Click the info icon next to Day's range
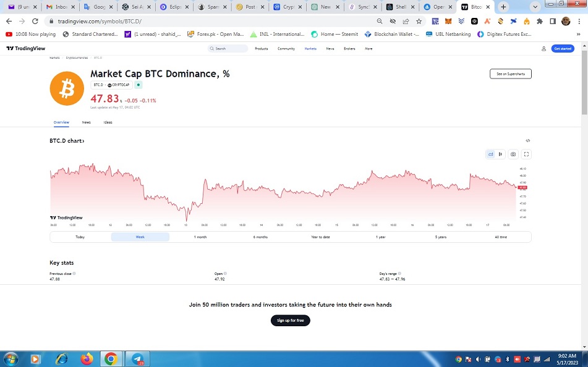This screenshot has width=588, height=367. point(399,273)
